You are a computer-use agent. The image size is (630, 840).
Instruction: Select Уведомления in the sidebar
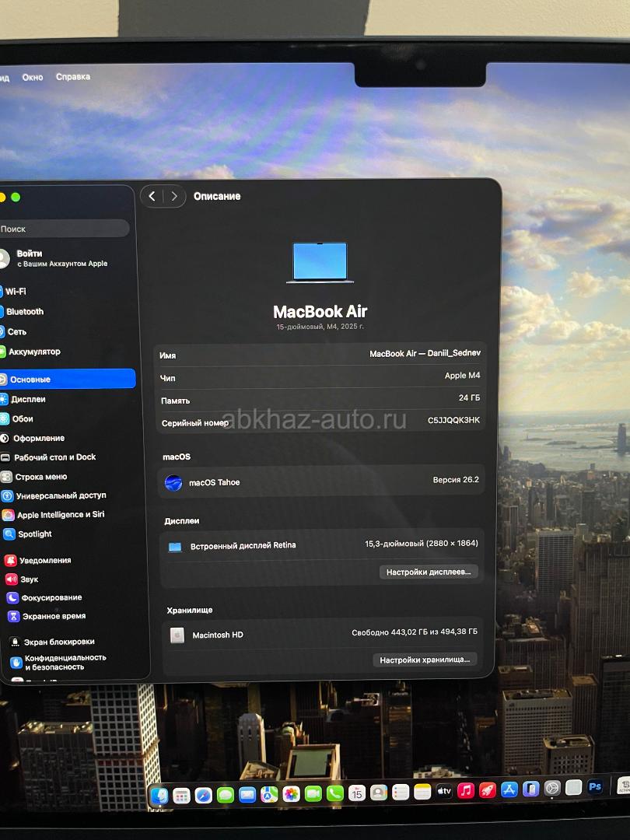(x=45, y=560)
